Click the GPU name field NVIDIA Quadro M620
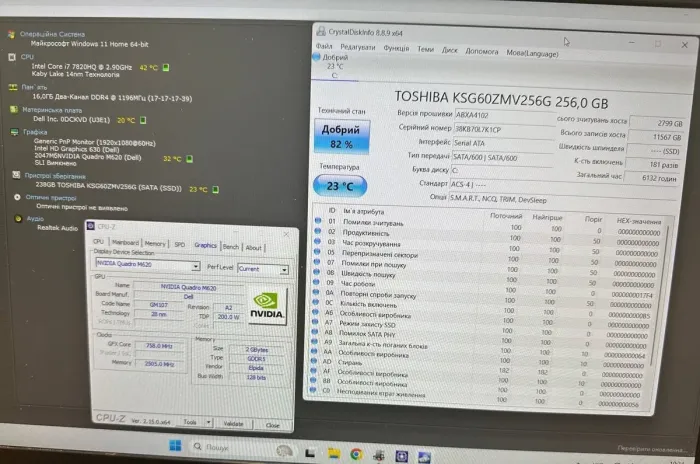The width and height of the screenshot is (700, 464). point(188,287)
